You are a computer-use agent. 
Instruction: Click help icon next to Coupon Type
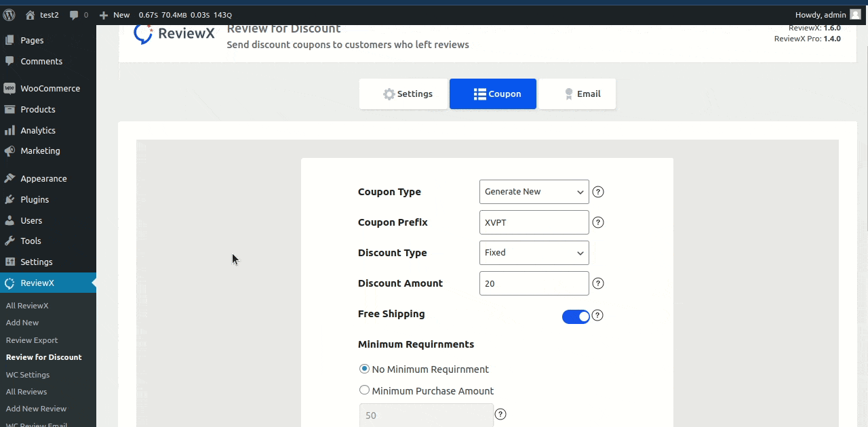(x=598, y=192)
